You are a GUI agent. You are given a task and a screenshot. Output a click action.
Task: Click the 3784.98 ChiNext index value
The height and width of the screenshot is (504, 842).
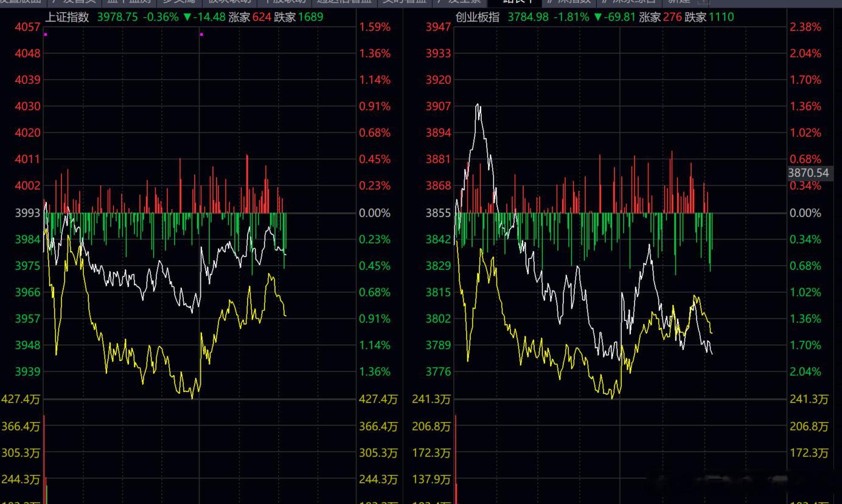[x=528, y=17]
